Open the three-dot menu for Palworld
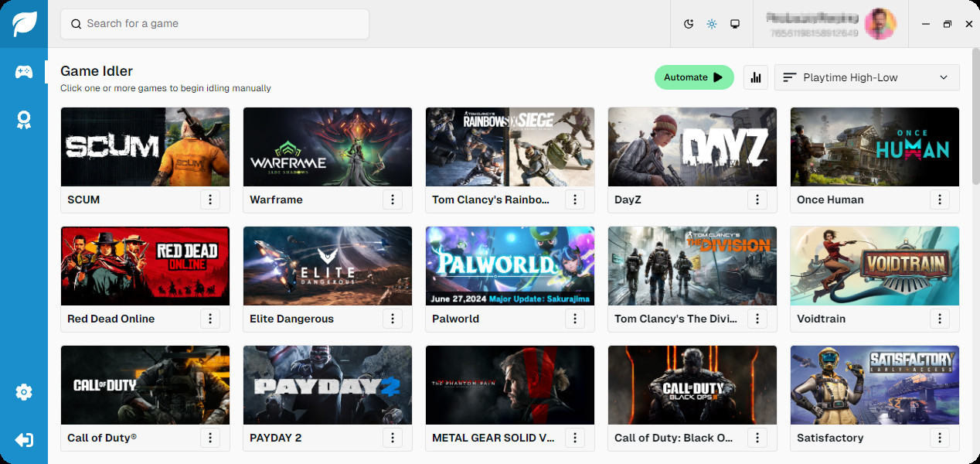Screen dimensions: 980x464 (x=575, y=319)
